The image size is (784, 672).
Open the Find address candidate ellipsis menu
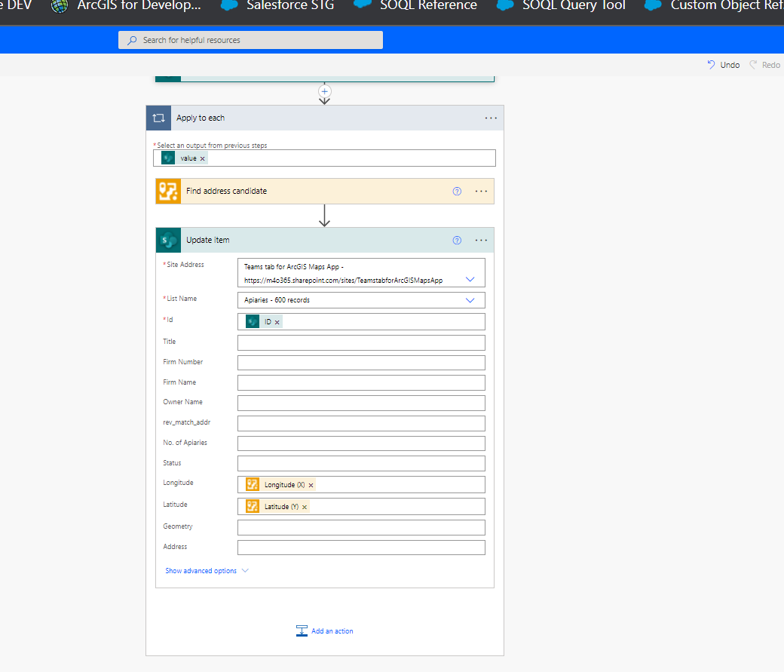[x=481, y=191]
